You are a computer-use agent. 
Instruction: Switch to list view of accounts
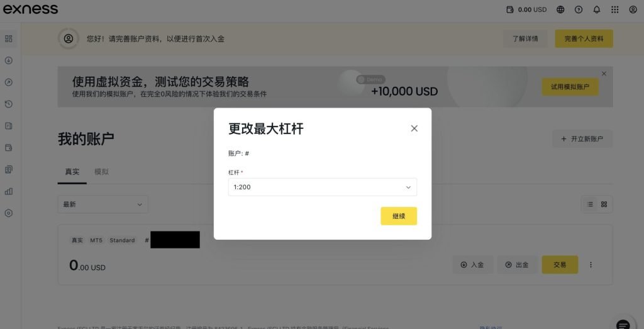590,204
